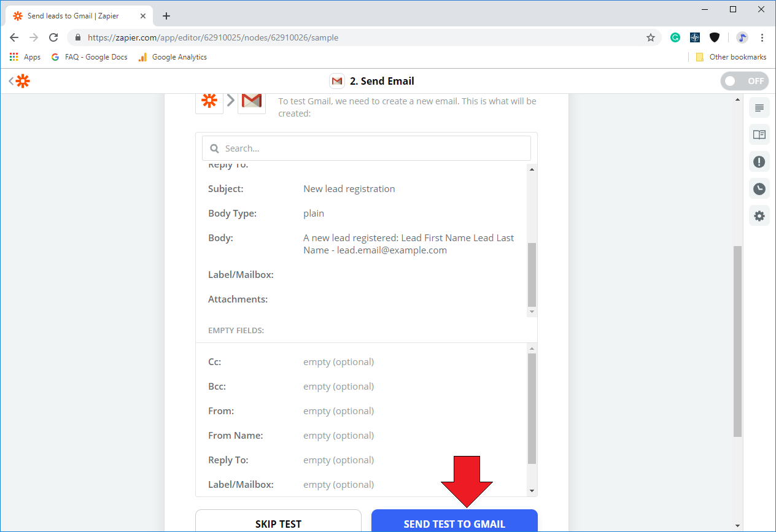Viewport: 776px width, 532px height.
Task: Open a new browser tab
Action: (166, 16)
